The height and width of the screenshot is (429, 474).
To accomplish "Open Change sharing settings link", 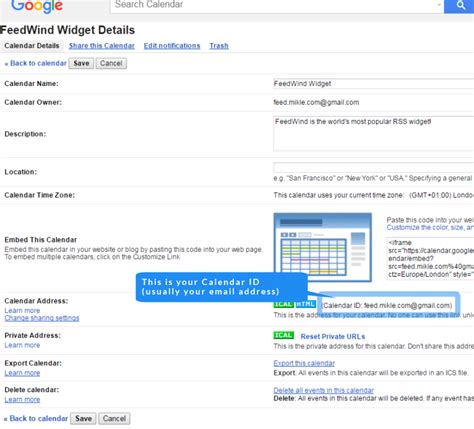I will [x=42, y=318].
